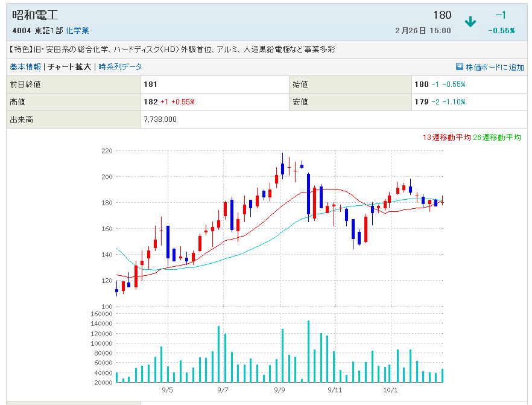
Task: Click the 9/5 date label on chart axis
Action: pos(168,391)
